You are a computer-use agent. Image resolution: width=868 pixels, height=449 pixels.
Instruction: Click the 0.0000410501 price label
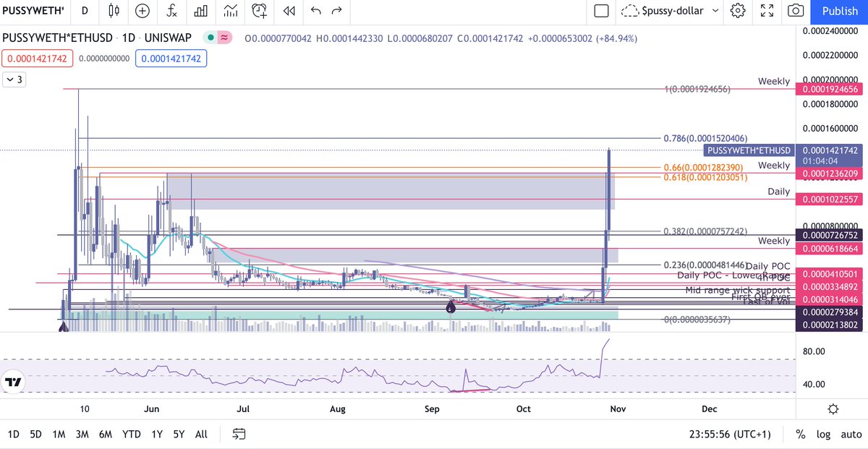pyautogui.click(x=829, y=274)
